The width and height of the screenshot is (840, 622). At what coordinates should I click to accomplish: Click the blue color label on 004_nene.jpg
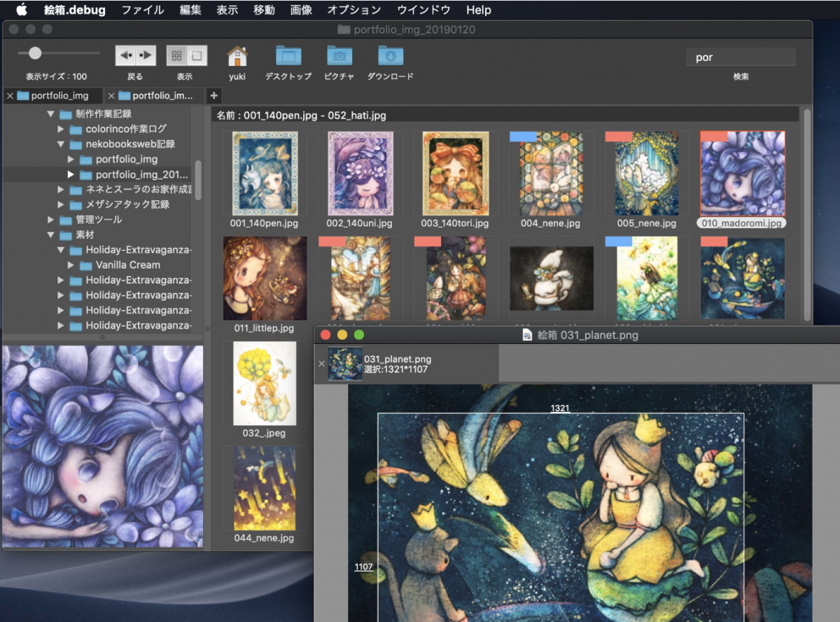tap(523, 137)
